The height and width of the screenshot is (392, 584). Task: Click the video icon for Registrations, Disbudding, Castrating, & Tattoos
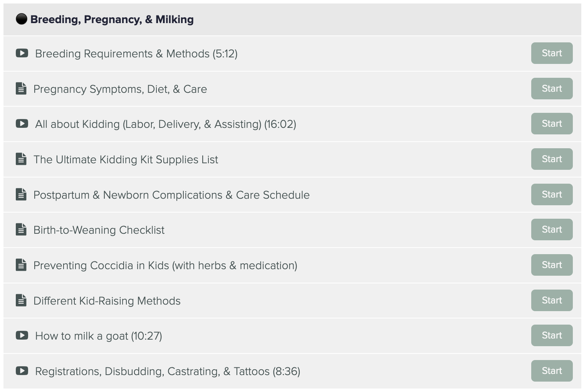coord(22,371)
